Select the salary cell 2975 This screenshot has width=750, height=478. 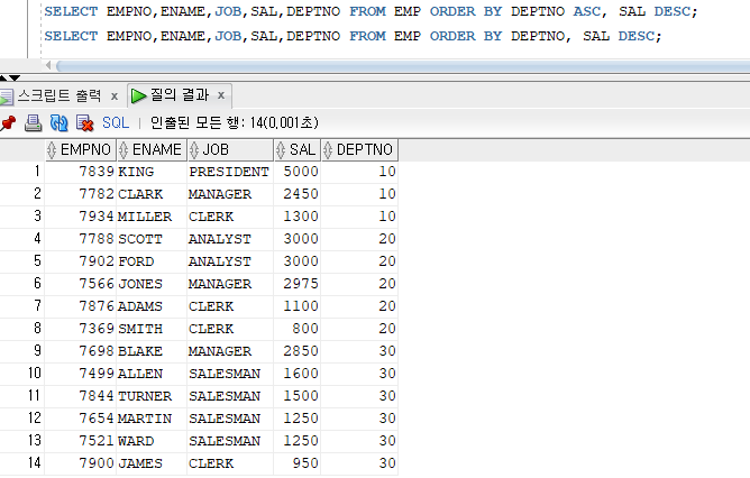[x=297, y=284]
